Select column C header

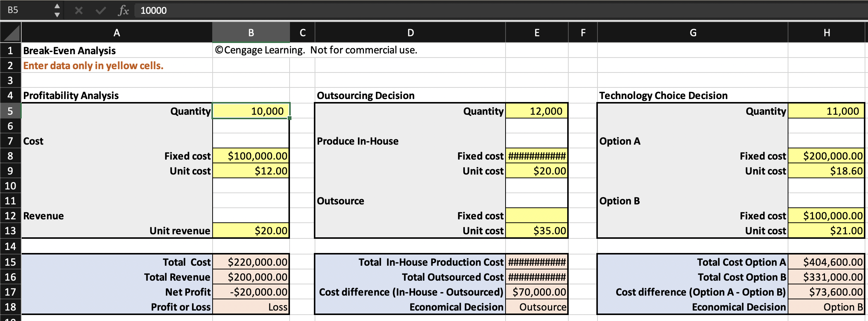[302, 33]
